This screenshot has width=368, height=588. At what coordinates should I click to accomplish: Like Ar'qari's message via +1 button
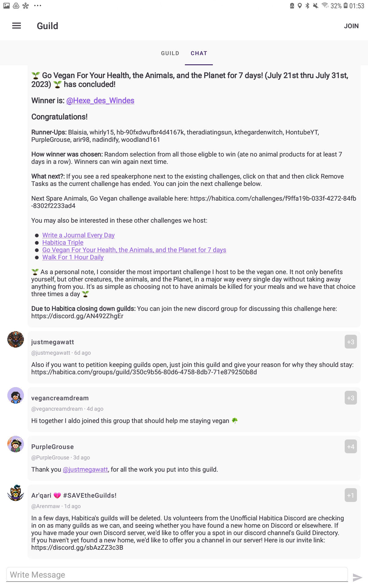(x=351, y=495)
